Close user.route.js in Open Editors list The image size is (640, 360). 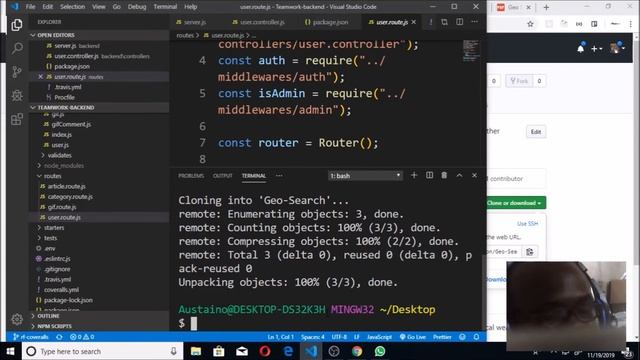[40, 77]
